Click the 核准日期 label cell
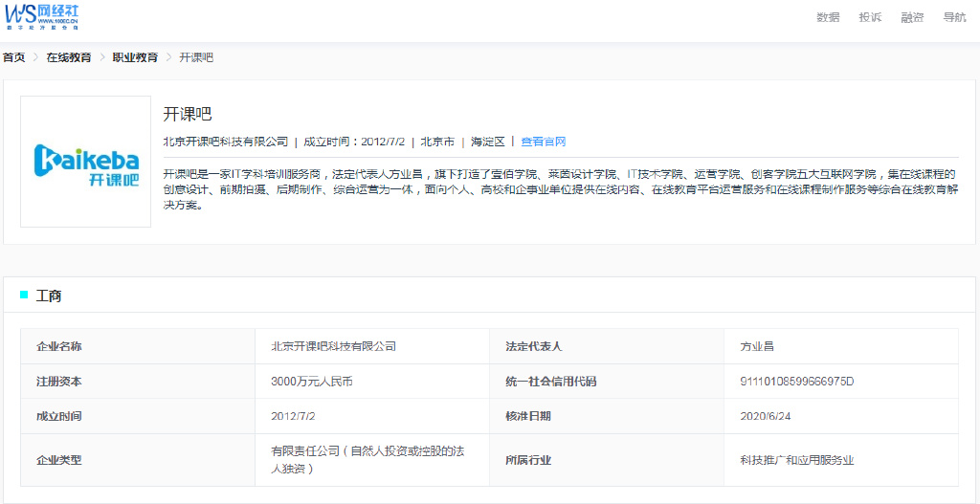Viewport: 980px width, 504px height. point(607,416)
